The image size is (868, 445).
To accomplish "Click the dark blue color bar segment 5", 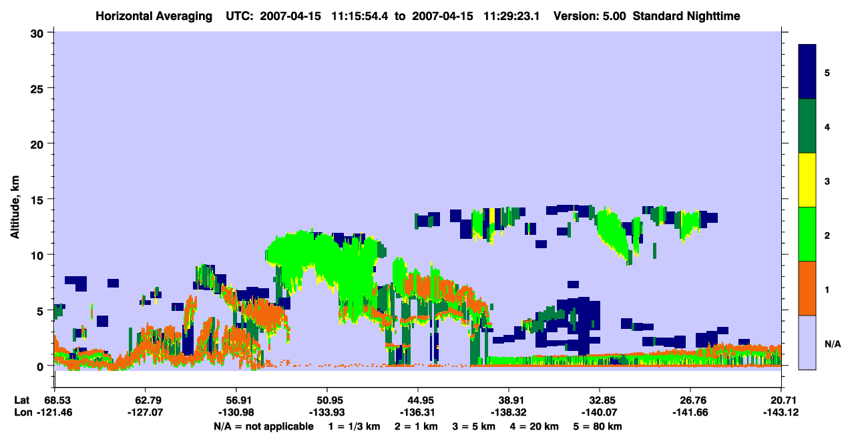I will [x=807, y=72].
